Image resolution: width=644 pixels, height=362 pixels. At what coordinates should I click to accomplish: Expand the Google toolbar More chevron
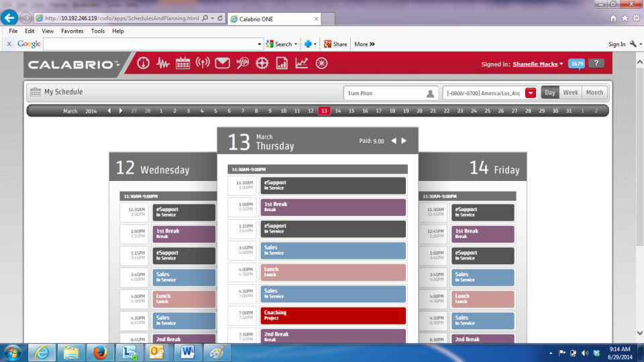point(364,44)
